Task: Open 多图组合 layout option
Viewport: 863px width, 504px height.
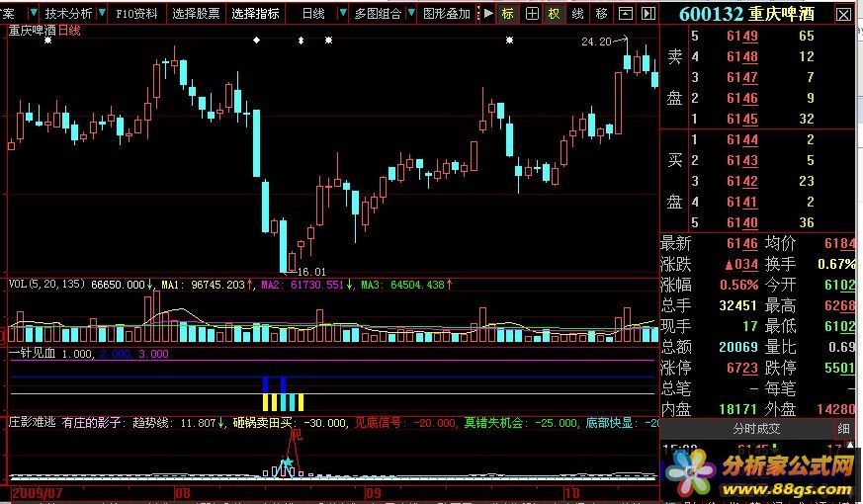Action: click(x=378, y=13)
